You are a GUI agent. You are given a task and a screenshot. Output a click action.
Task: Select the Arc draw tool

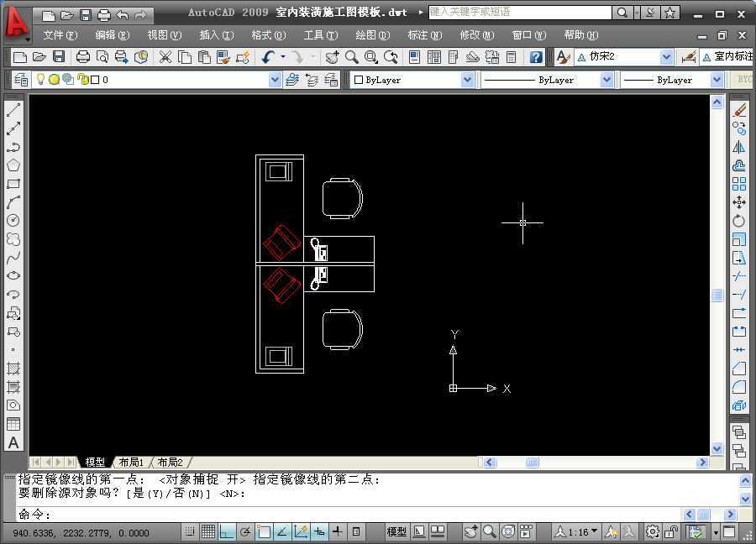click(x=13, y=201)
